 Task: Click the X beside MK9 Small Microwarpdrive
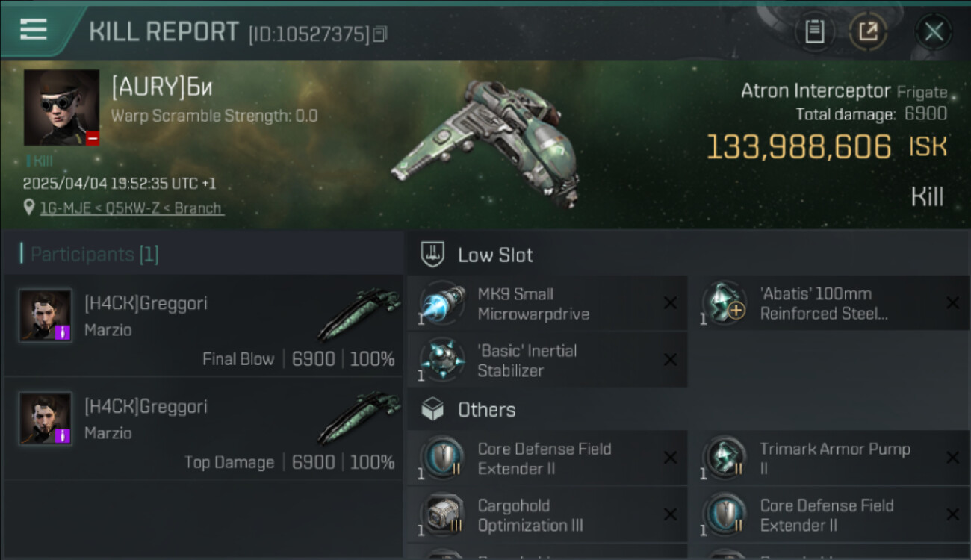(x=670, y=303)
